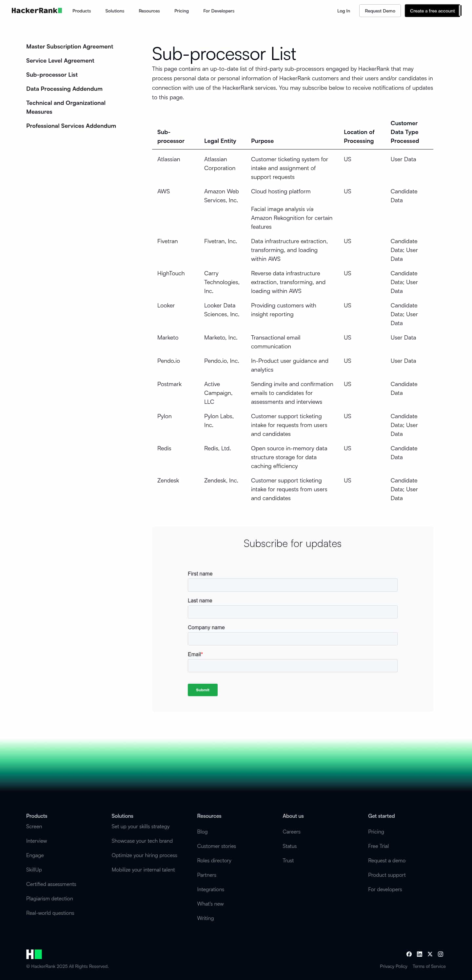Click the Request Demo button
Image resolution: width=472 pixels, height=980 pixels.
[380, 10]
